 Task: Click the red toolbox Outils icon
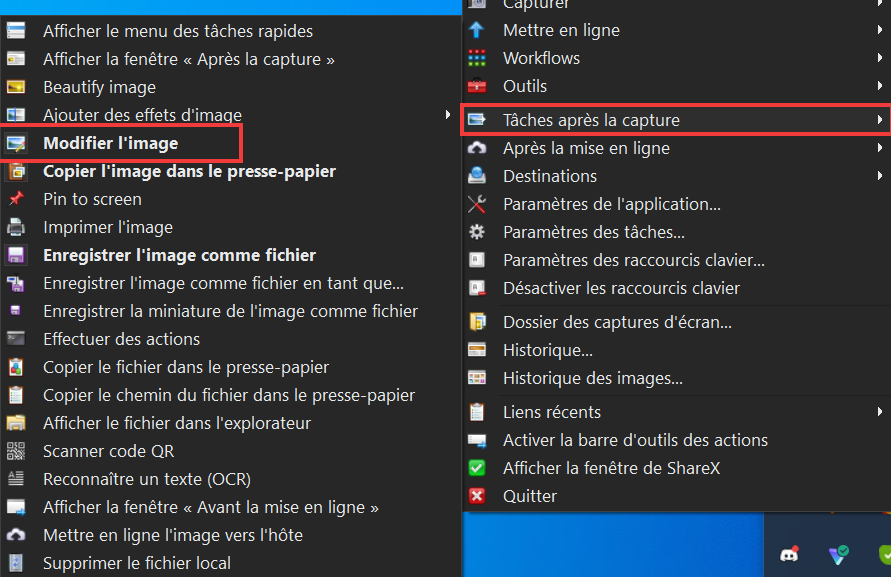click(477, 86)
